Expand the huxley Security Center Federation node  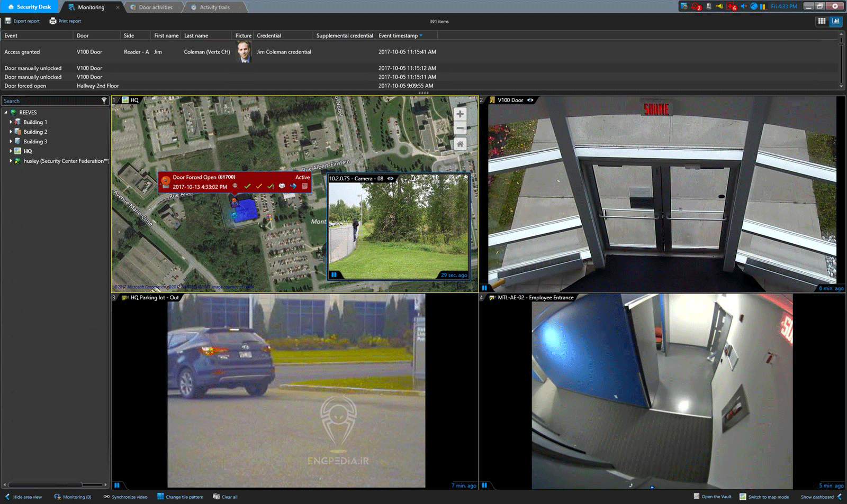coord(11,161)
